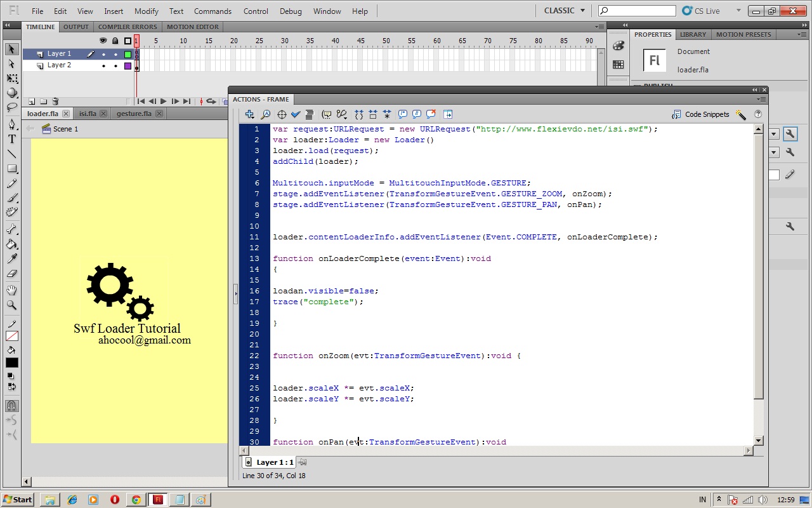Open the Add New Item menu in Actions panel

[x=249, y=114]
